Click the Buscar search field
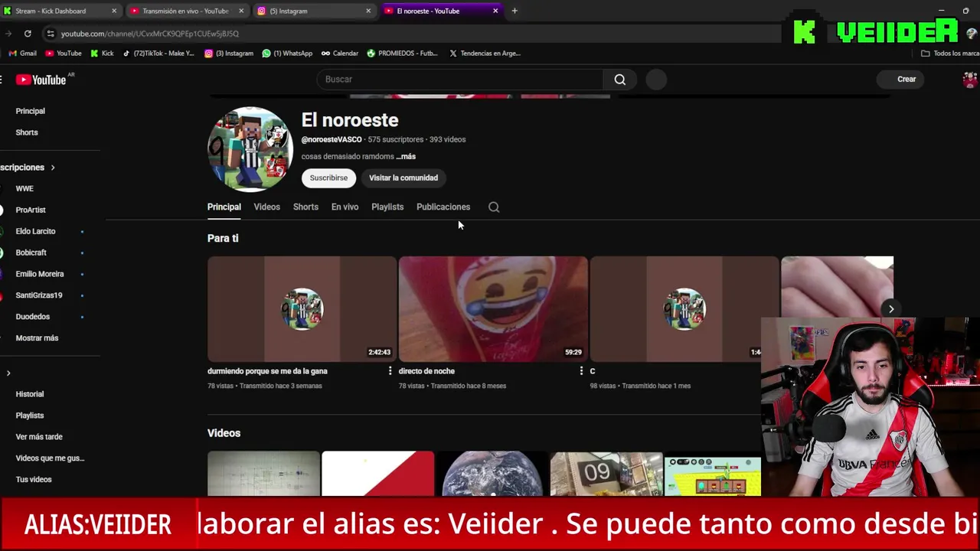The width and height of the screenshot is (980, 551). (x=459, y=80)
